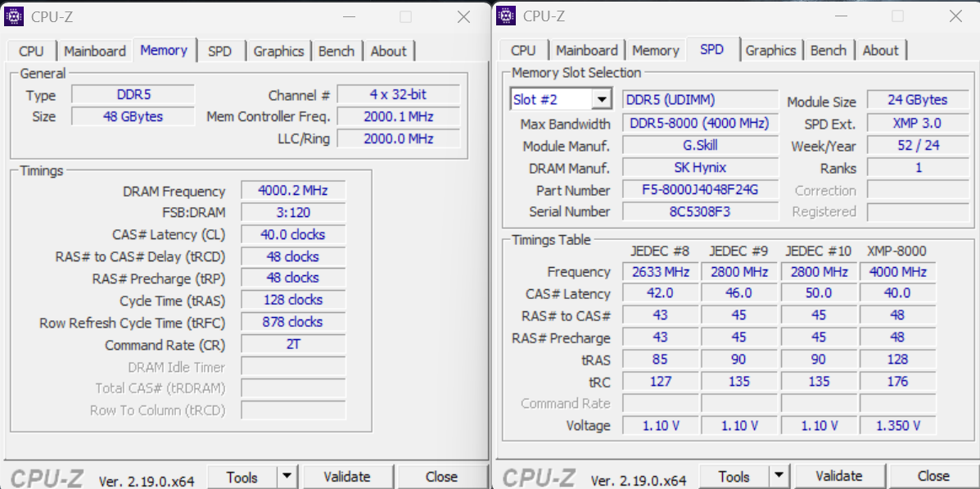The image size is (980, 489).
Task: Click the 1.350 V voltage cell
Action: (897, 426)
